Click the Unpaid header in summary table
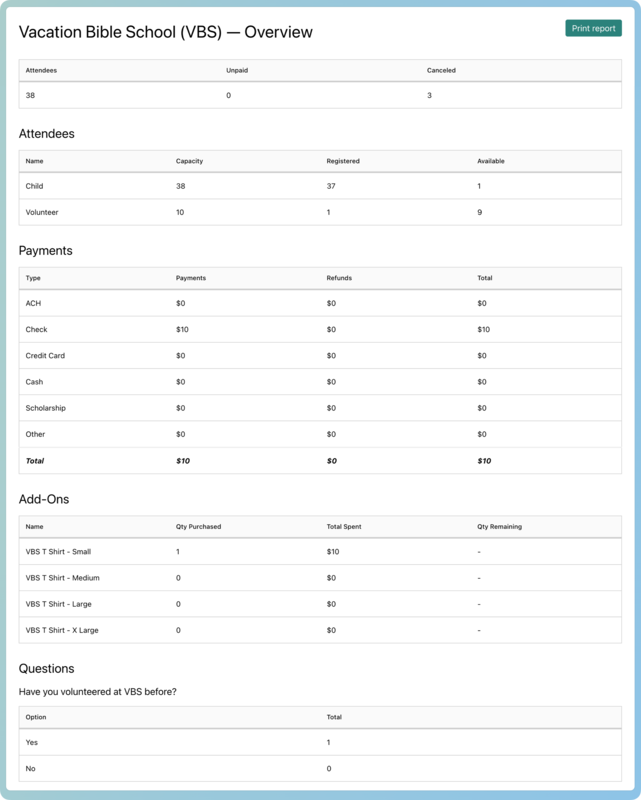Screen dimensions: 641x800 [x=238, y=70]
